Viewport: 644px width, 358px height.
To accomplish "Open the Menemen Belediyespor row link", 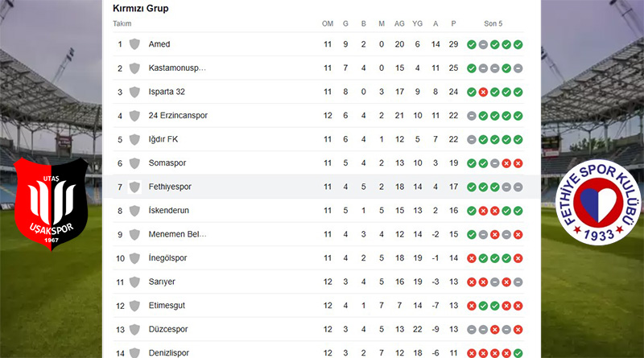I will [177, 235].
